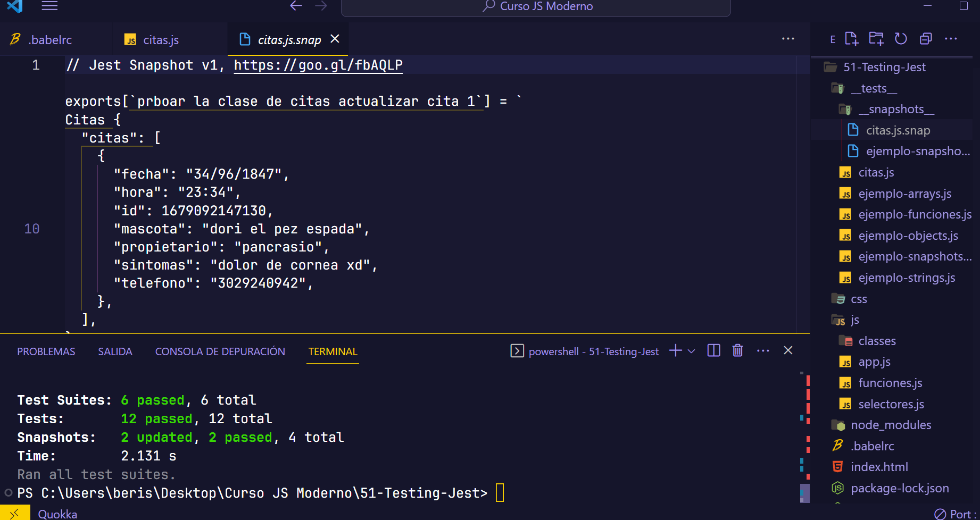
Task: Click the Quokka status bar item
Action: click(57, 513)
